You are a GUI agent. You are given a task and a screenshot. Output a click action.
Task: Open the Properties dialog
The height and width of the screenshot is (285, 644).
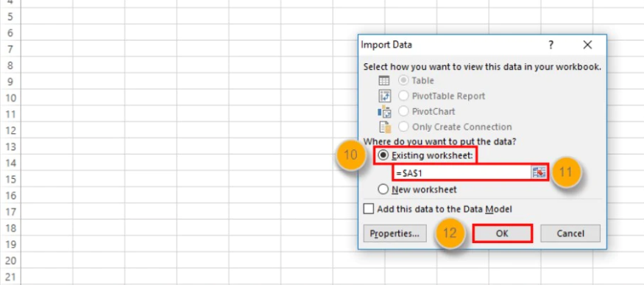(x=394, y=233)
